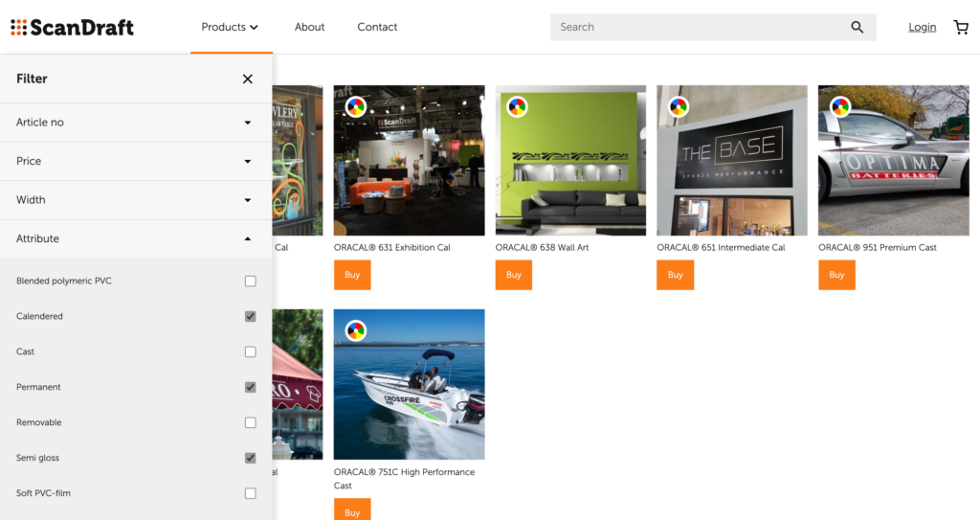
Task: Click the ORACAL 638 Wall Art title
Action: point(542,248)
